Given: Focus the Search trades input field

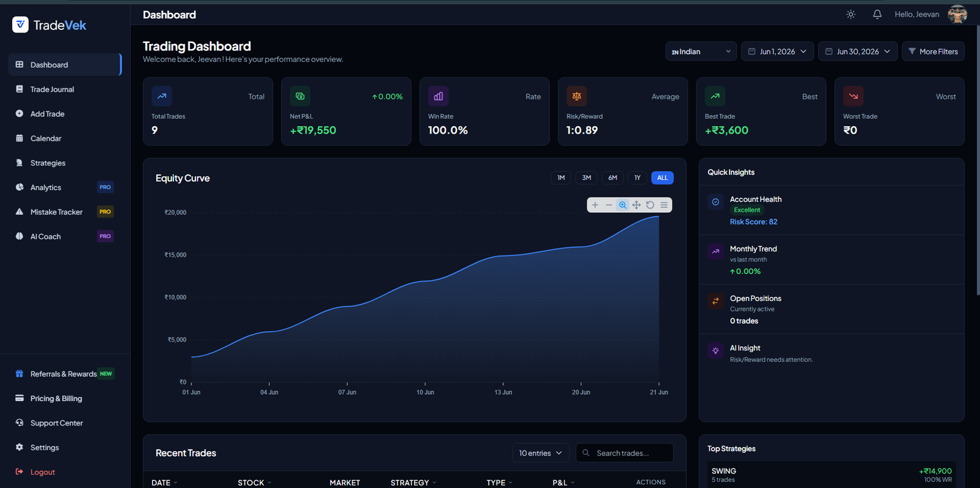Looking at the screenshot, I should (625, 453).
